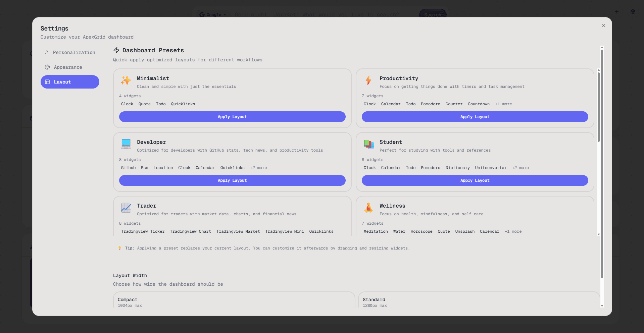Apply the Productivity layout
The image size is (644, 333).
click(475, 117)
